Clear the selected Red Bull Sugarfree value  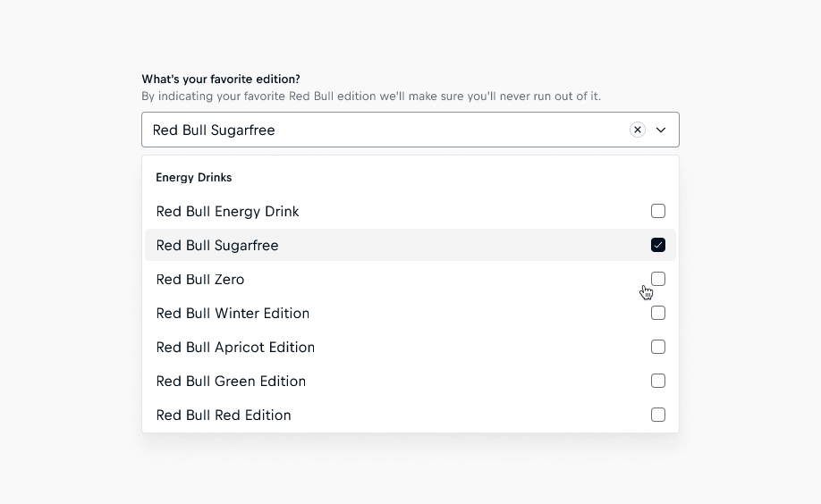point(638,130)
